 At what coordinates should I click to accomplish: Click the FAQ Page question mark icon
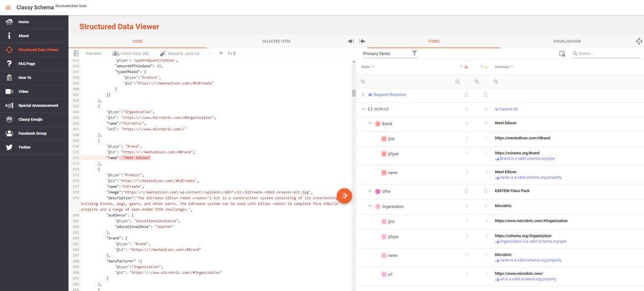pos(9,64)
